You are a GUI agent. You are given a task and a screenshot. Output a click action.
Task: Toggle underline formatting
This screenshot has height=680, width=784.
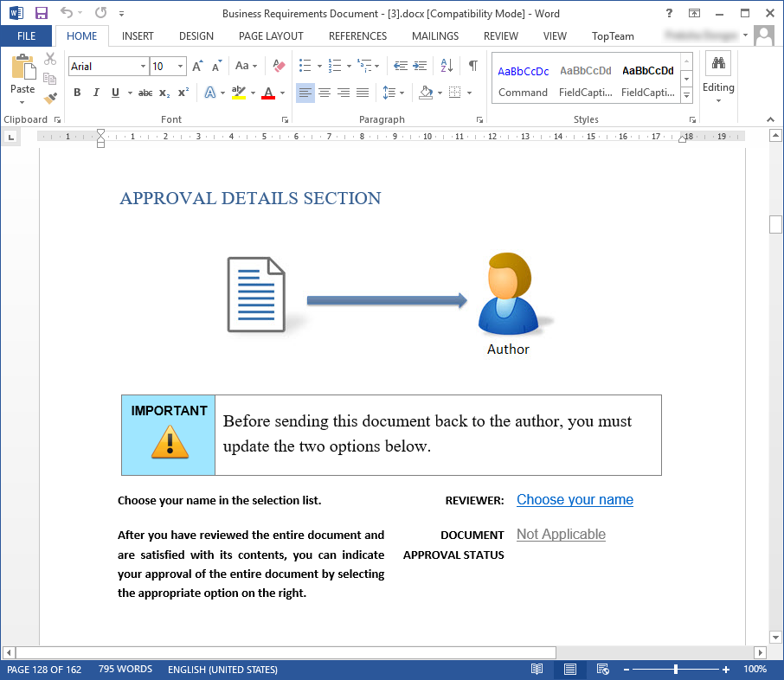coord(115,93)
